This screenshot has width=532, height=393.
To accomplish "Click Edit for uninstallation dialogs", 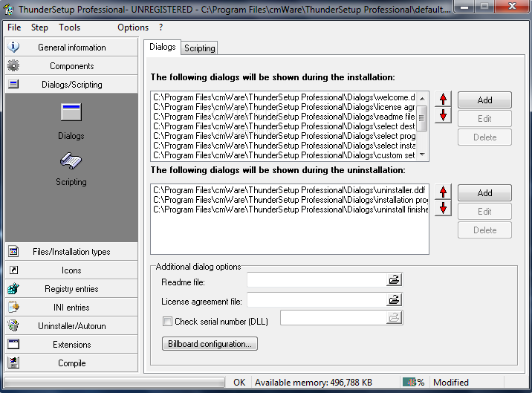I will click(484, 212).
